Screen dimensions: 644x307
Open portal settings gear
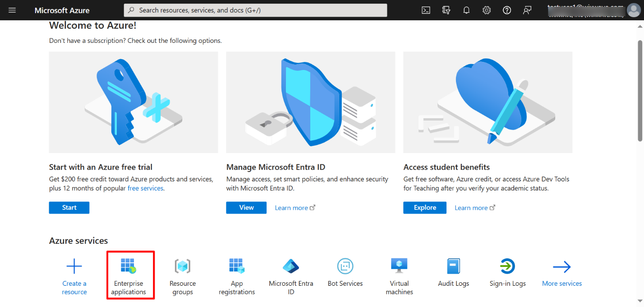point(487,10)
